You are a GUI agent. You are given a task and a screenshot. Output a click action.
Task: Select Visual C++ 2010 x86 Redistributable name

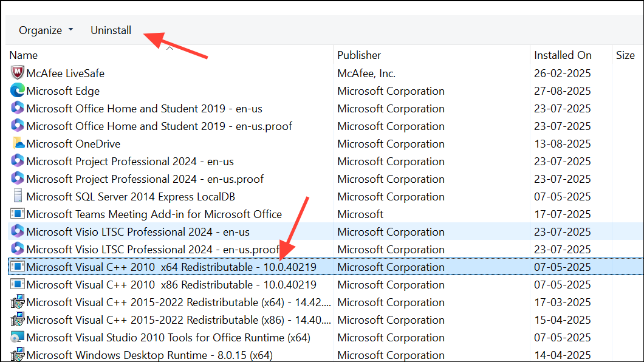[171, 285]
